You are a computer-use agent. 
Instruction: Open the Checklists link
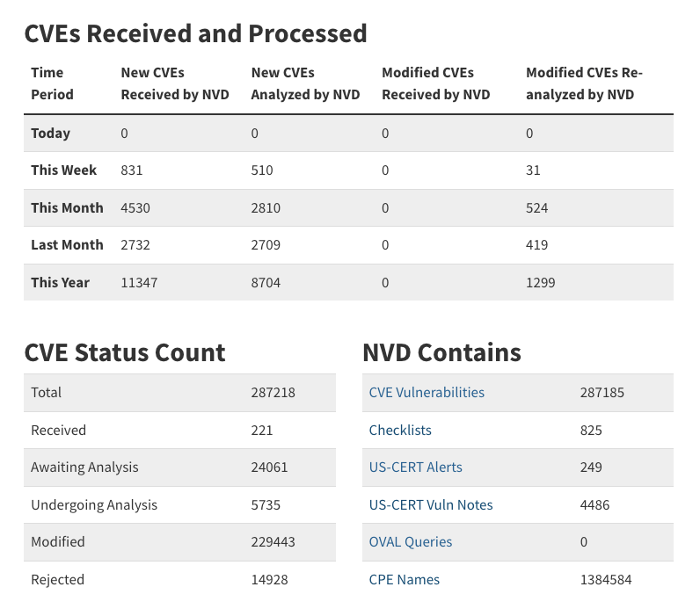[x=400, y=431]
